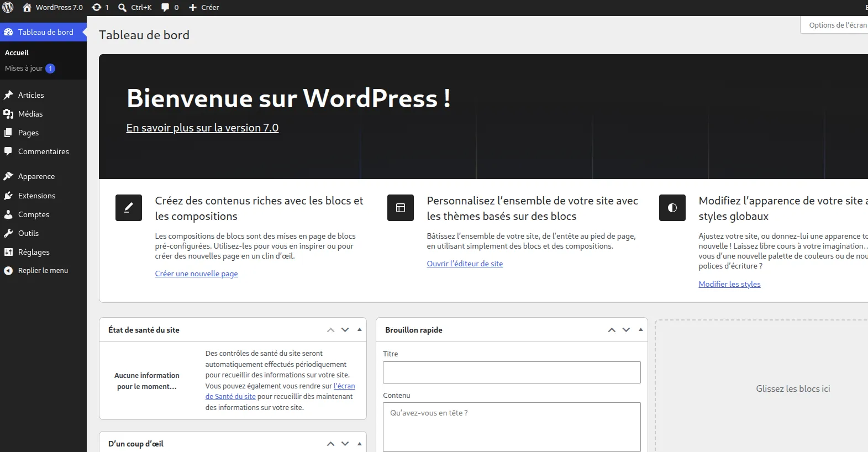The height and width of the screenshot is (452, 868).
Task: Click the Pages icon in the sidebar
Action: click(x=8, y=133)
